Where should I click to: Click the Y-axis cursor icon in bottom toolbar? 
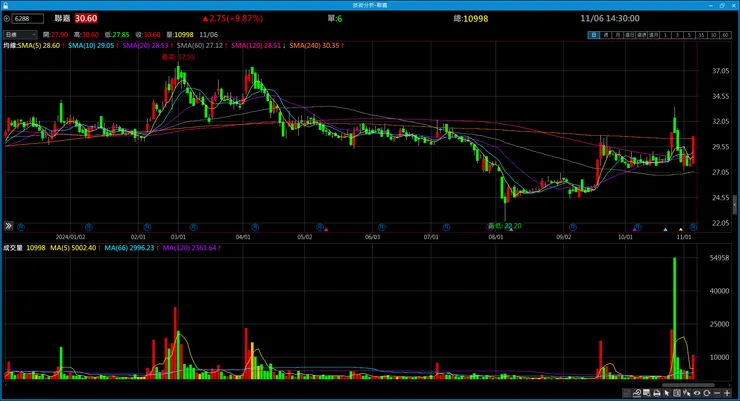pyautogui.click(x=687, y=393)
